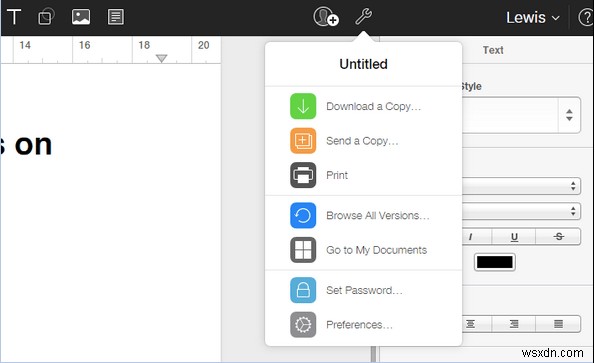This screenshot has width=595, height=363.
Task: Right align the text
Action: pos(514,324)
